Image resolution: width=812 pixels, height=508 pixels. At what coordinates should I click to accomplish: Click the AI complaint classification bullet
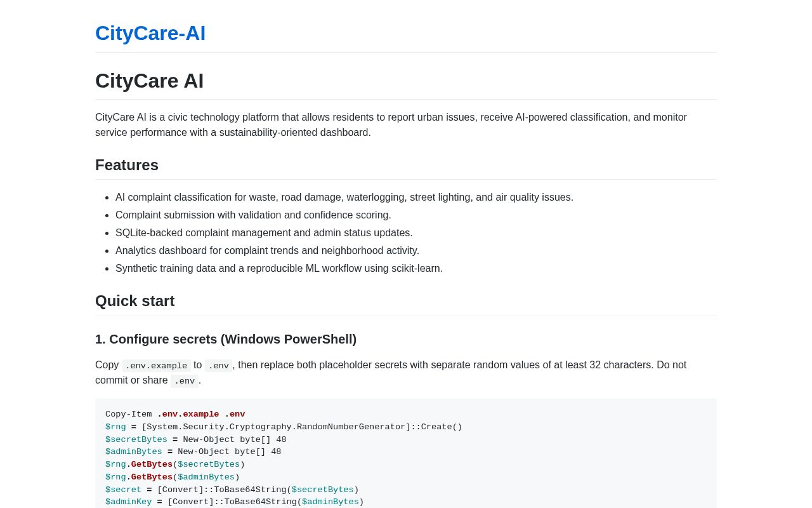click(x=344, y=197)
